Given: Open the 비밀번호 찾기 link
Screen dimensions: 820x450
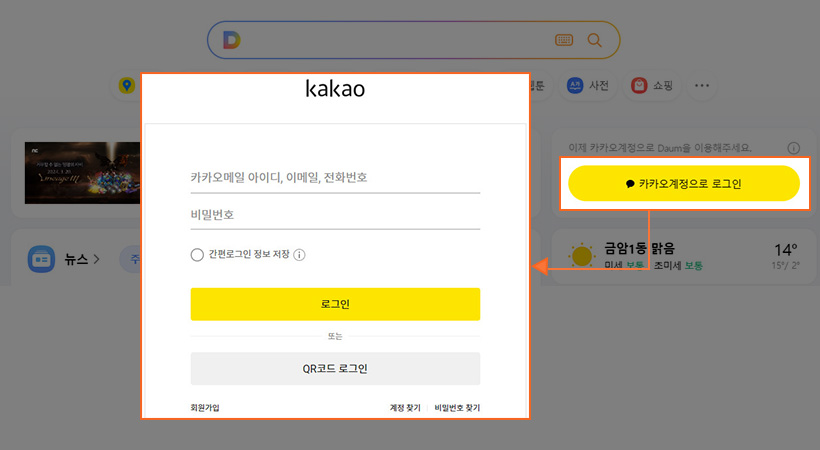Looking at the screenshot, I should coord(457,408).
